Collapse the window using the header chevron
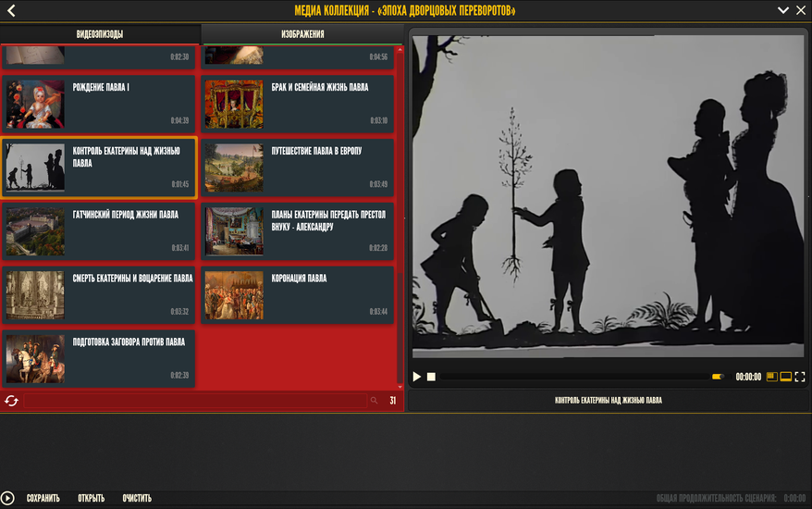The width and height of the screenshot is (812, 509). 782,10
